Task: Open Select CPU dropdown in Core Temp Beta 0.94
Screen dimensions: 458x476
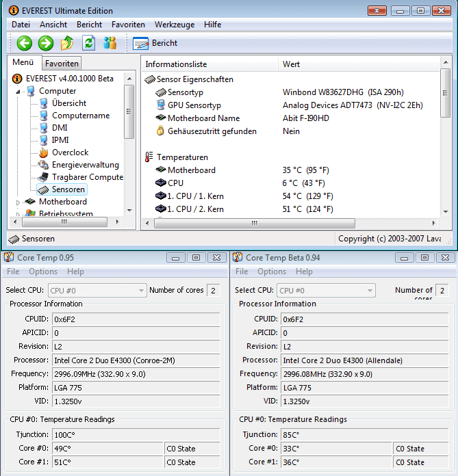Action: click(x=326, y=291)
